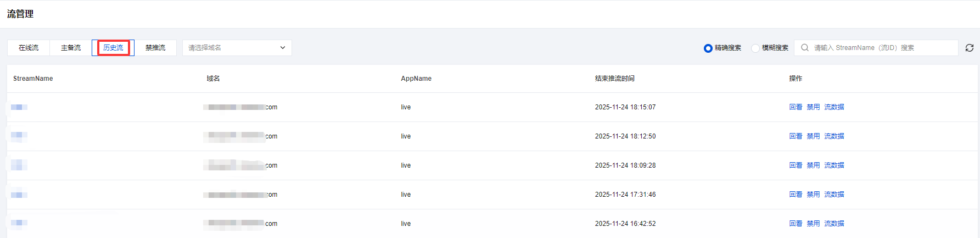Select the 模糊搜索 radio button
Viewport: 980px width, 238px height.
click(x=755, y=48)
